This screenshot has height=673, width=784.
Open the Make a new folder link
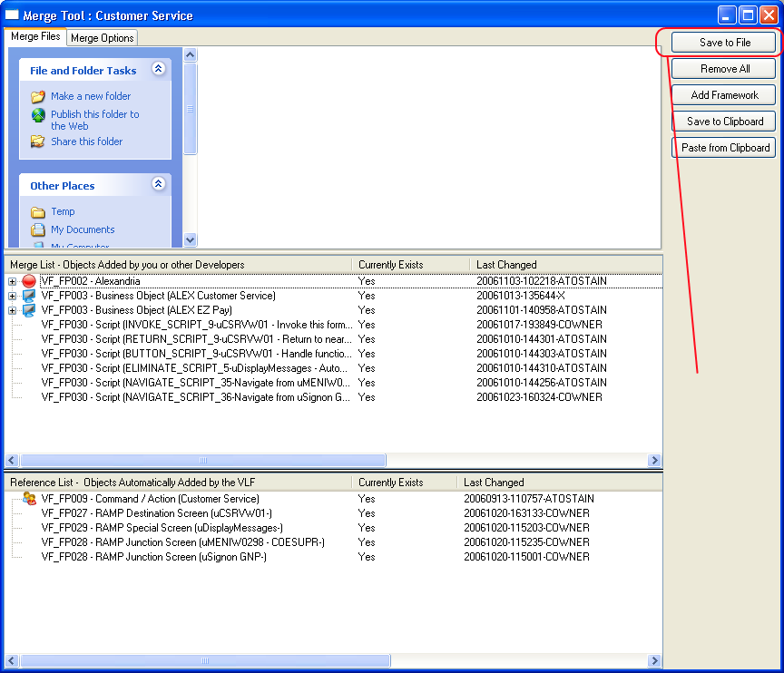(x=91, y=96)
